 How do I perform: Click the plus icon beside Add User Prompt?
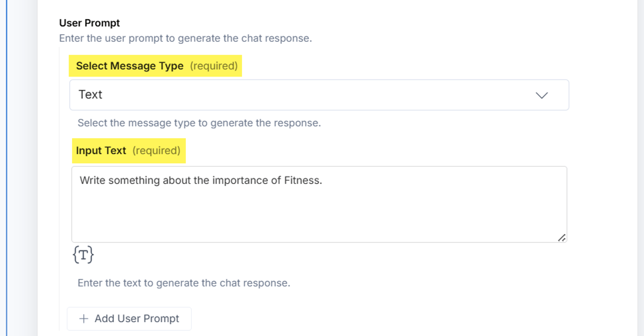(x=84, y=319)
